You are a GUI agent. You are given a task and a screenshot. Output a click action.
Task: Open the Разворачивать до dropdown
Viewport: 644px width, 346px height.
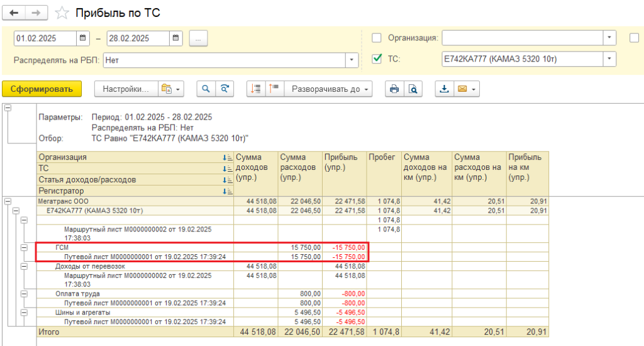pyautogui.click(x=328, y=89)
